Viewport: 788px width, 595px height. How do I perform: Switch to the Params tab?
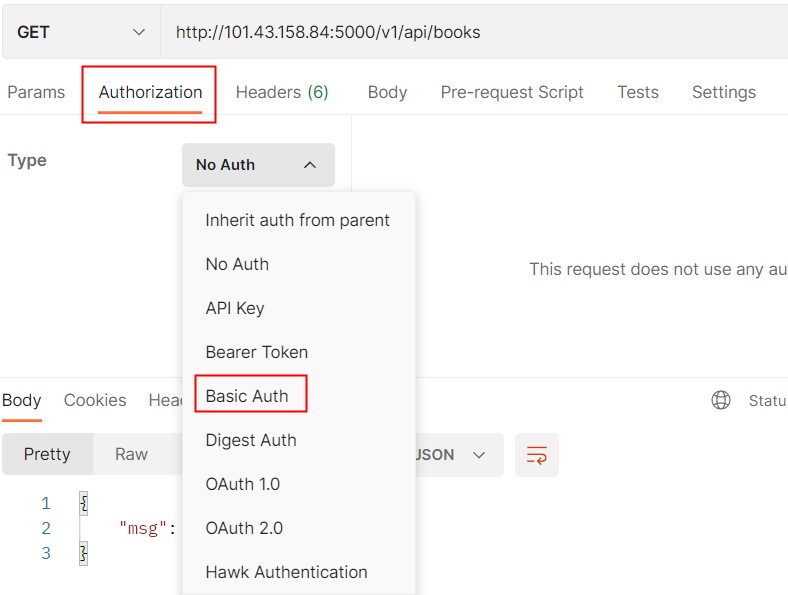[x=36, y=92]
